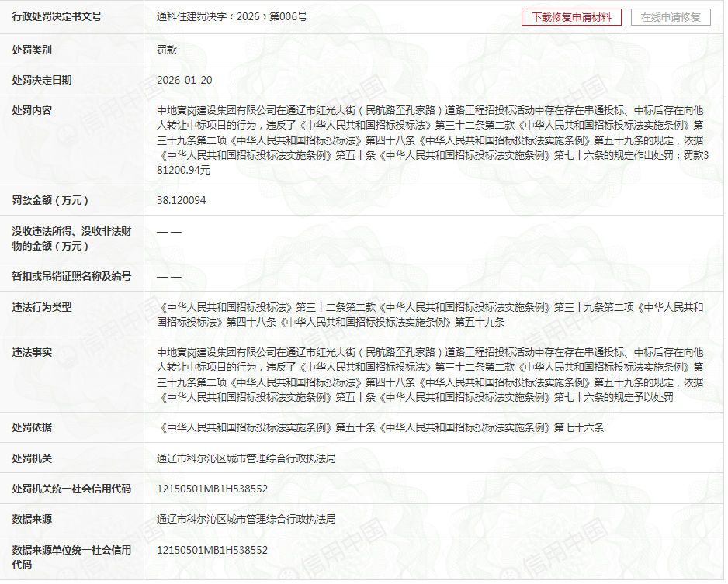Click the 行政处罚决定书文号 row label

(x=57, y=16)
